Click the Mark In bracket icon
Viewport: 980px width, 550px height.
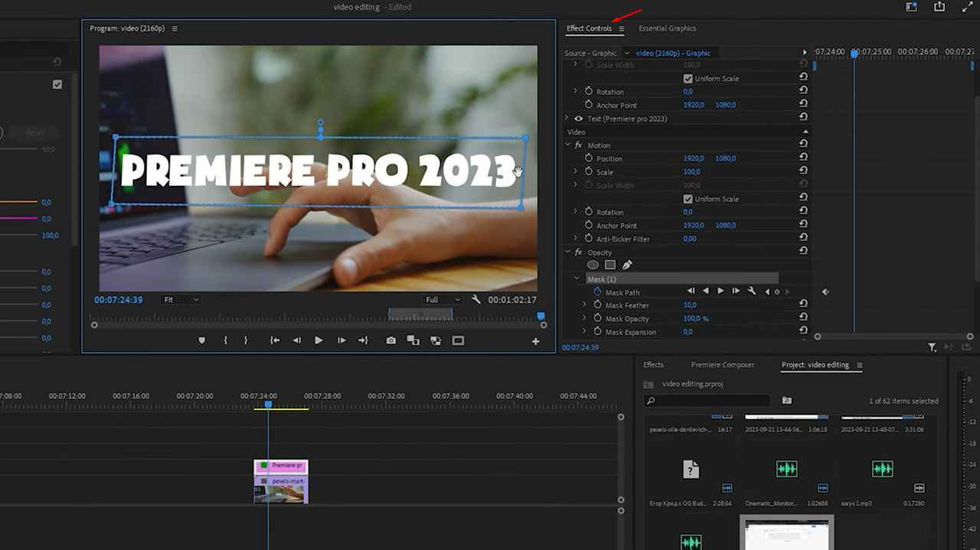click(x=225, y=340)
